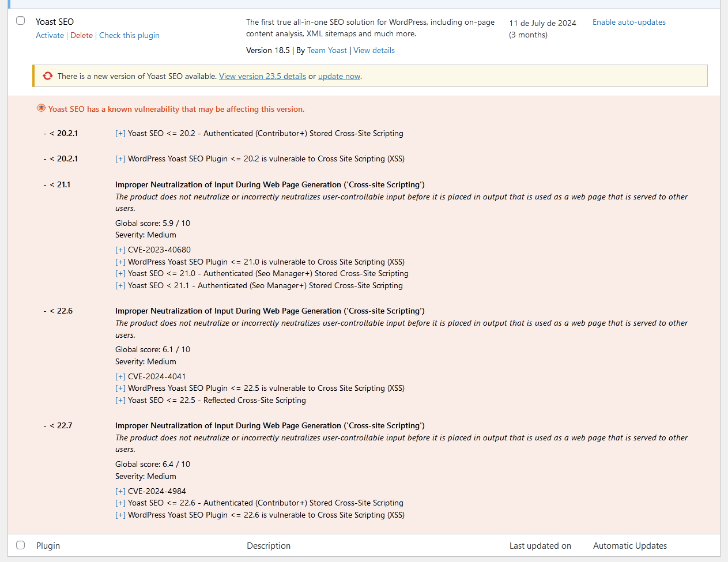Screen dimensions: 728x562
Task: Activate the Yoast SEO plugin
Action: tap(50, 35)
